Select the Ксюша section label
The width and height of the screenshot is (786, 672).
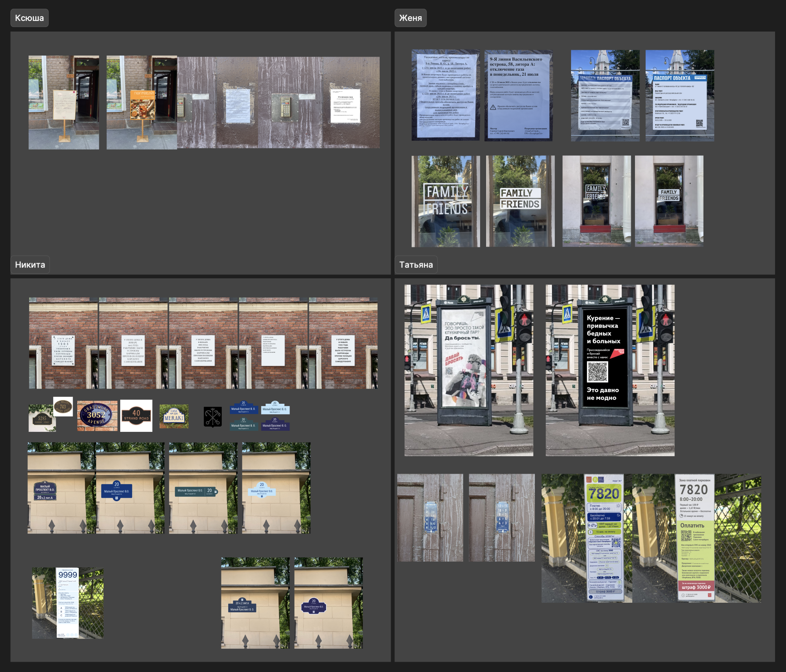[29, 18]
